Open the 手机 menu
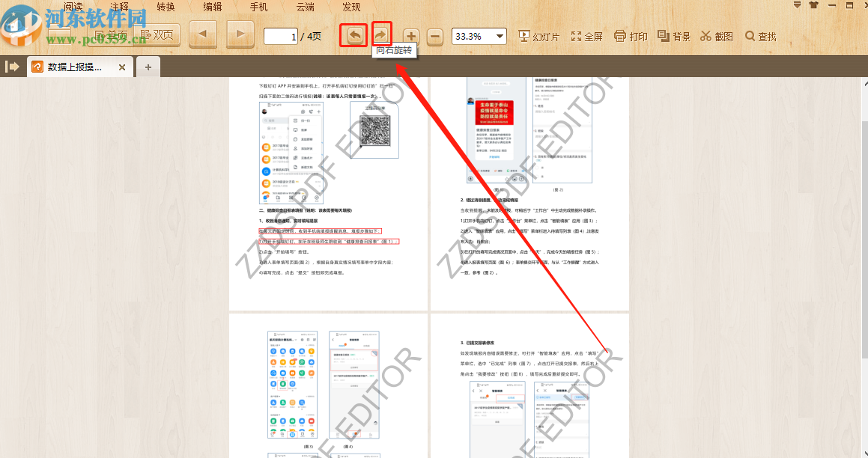Viewport: 868px width, 458px height. (258, 7)
